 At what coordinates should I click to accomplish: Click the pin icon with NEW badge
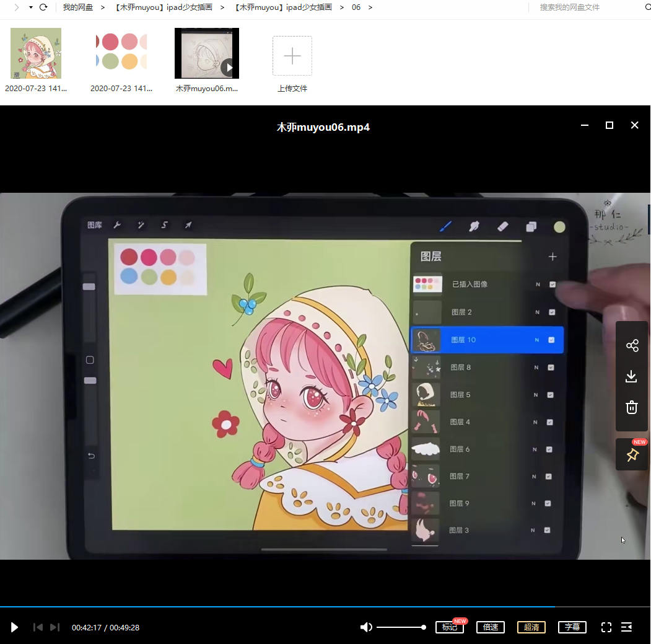632,455
